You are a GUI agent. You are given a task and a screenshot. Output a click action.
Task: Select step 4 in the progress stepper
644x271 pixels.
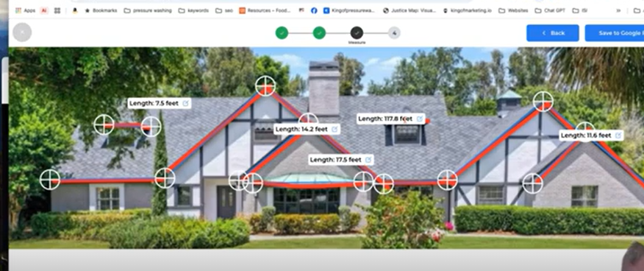(x=394, y=33)
